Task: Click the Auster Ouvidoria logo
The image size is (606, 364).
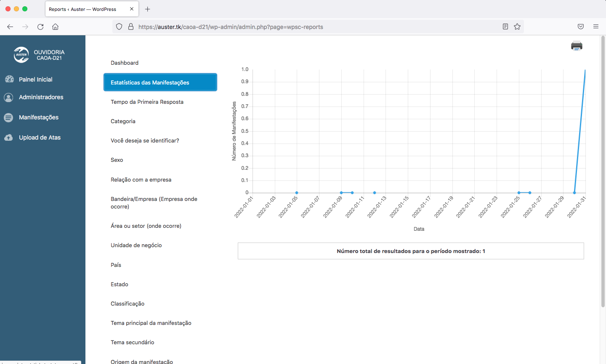Action: tap(21, 55)
